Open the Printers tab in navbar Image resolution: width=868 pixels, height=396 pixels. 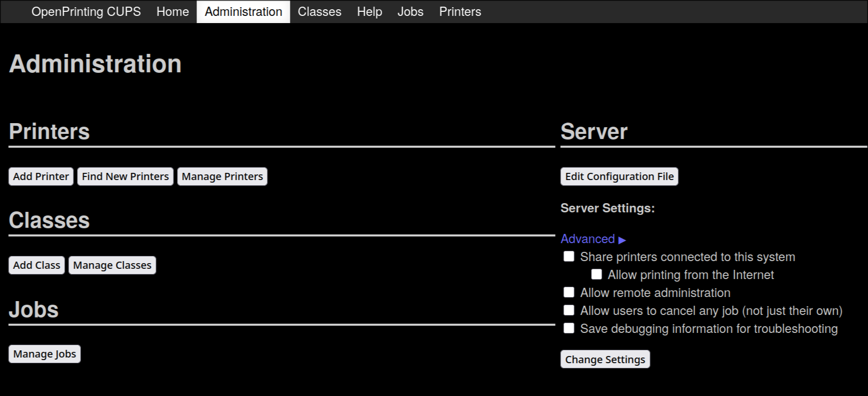tap(460, 12)
